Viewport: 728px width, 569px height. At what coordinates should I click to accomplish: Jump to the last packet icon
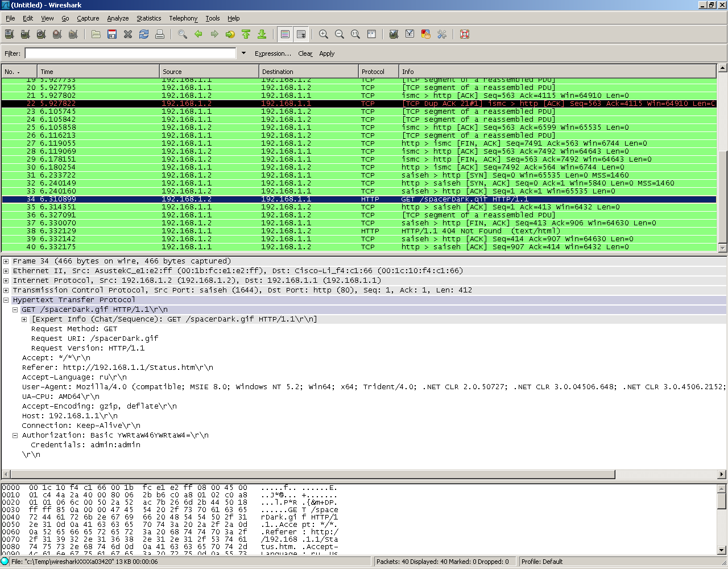click(262, 34)
